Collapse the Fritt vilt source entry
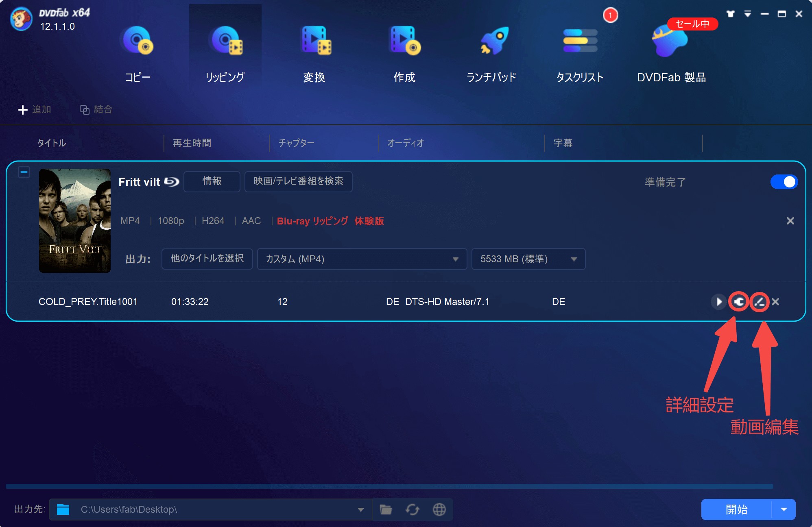This screenshot has height=527, width=812. (x=24, y=172)
